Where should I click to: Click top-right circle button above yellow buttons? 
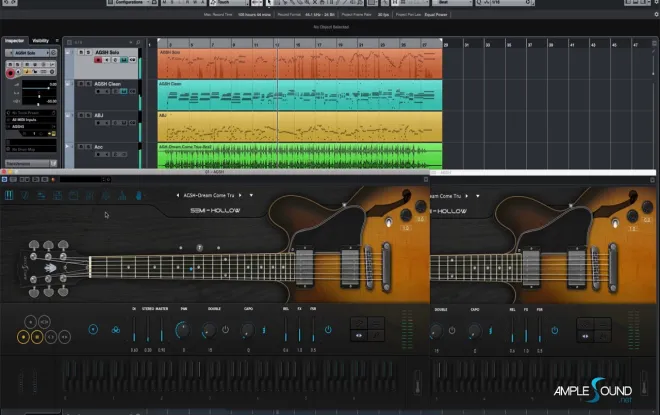44,322
